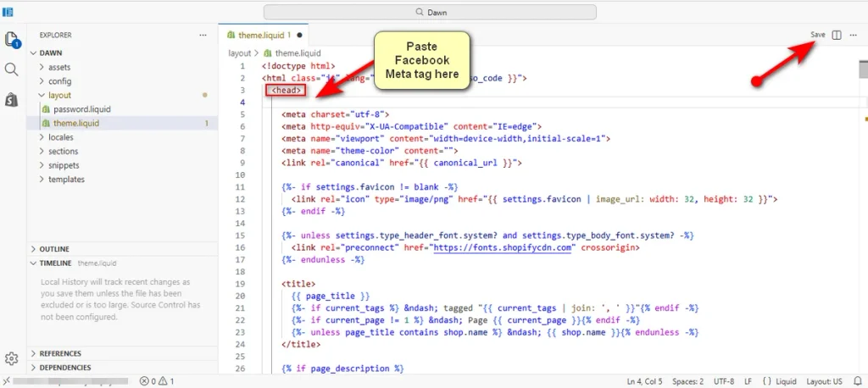Click the theme.liquid file icon in breadcrumb
Screen dimensions: 868x388
point(268,53)
